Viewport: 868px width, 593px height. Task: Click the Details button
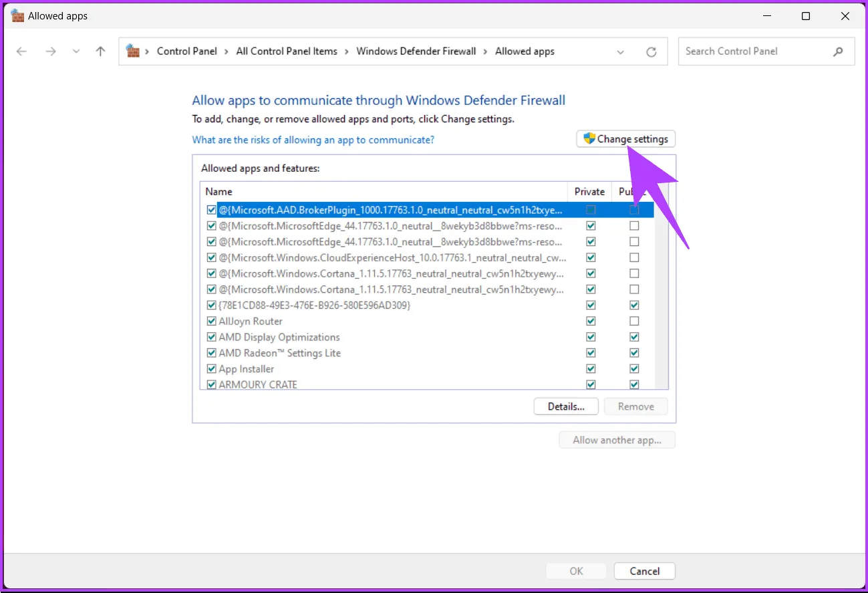[565, 406]
